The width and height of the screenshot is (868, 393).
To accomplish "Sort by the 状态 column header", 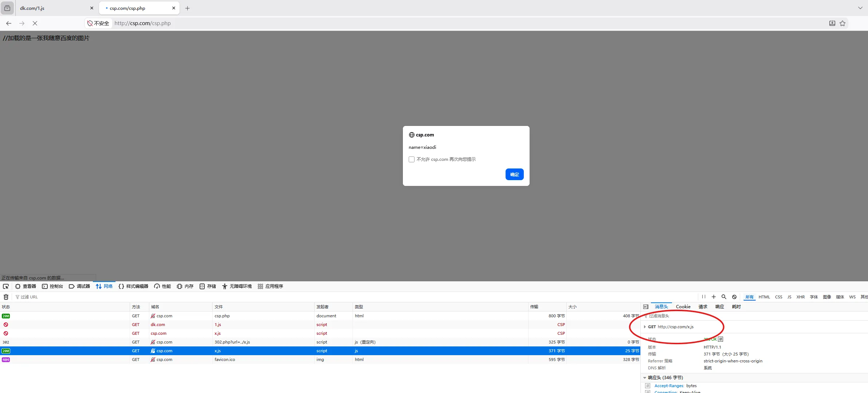I will [x=65, y=307].
